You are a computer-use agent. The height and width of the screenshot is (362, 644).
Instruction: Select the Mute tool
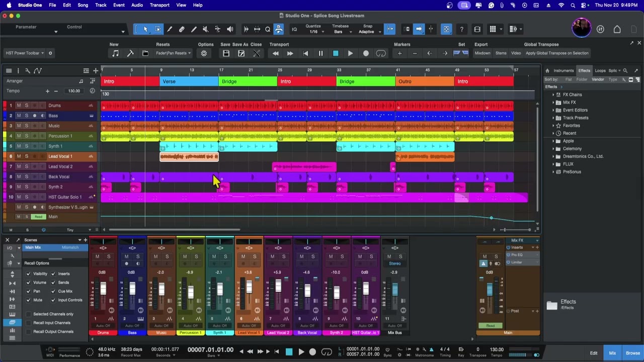(205, 29)
